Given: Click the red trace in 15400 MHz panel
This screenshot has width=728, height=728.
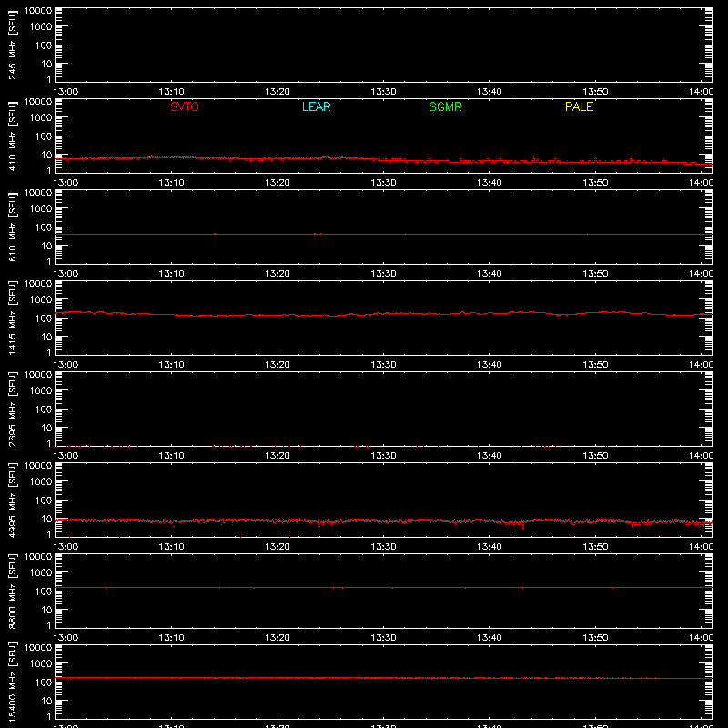Looking at the screenshot, I should tap(383, 678).
